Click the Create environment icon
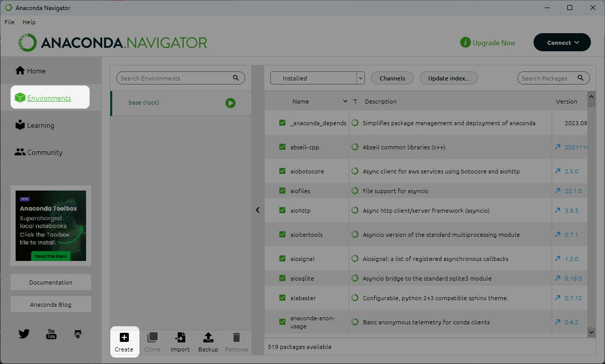The image size is (605, 364). coord(124,337)
